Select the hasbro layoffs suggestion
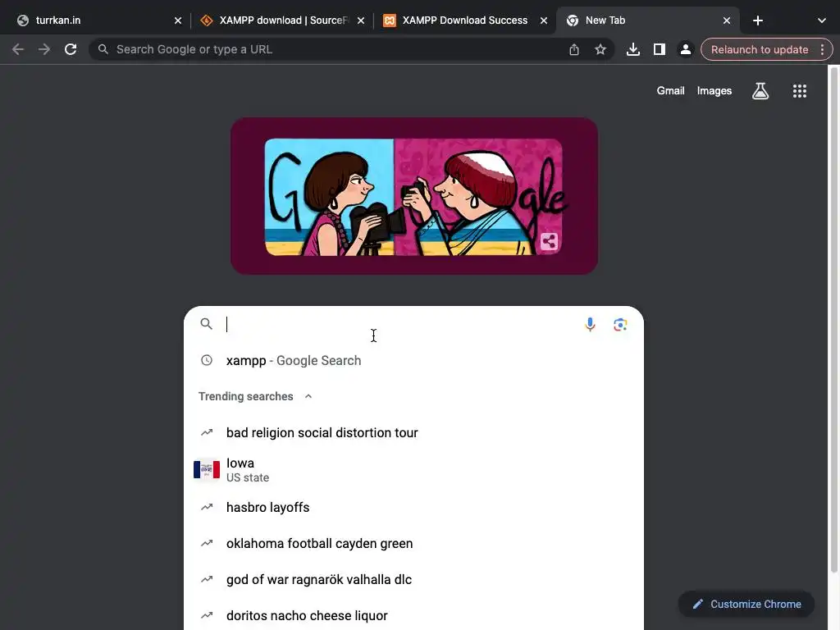The height and width of the screenshot is (630, 840). coord(413,507)
